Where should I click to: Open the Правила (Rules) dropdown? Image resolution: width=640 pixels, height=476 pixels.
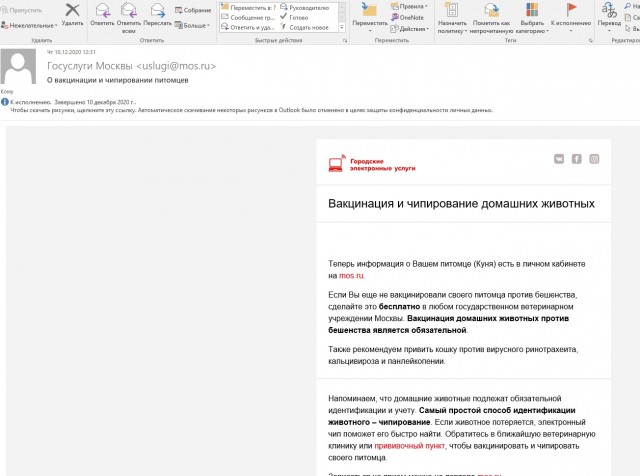pos(409,6)
